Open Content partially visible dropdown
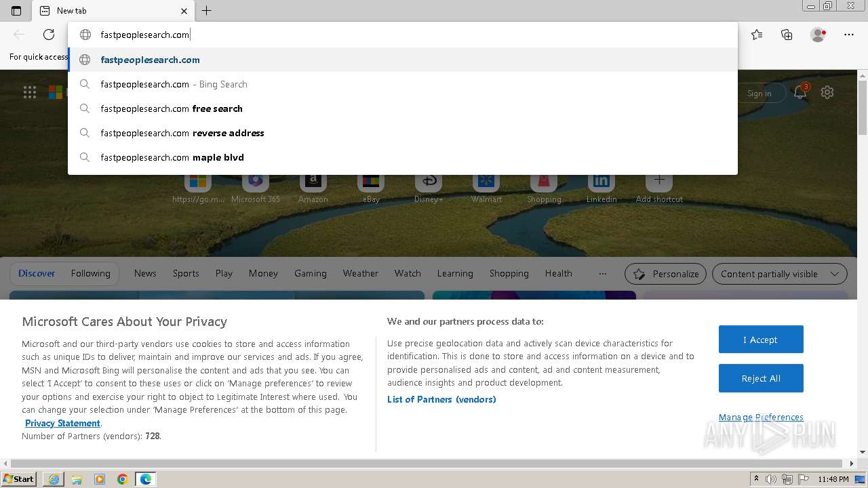The height and width of the screenshot is (488, 868). [x=780, y=274]
